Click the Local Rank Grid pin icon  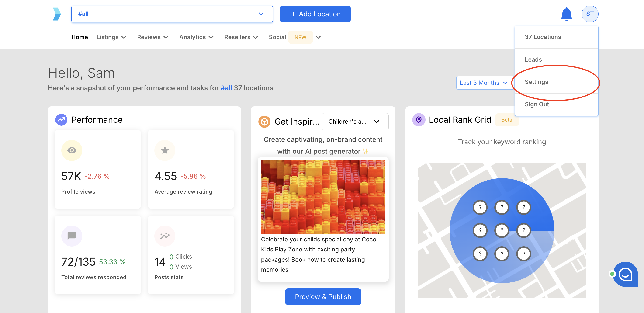point(419,120)
